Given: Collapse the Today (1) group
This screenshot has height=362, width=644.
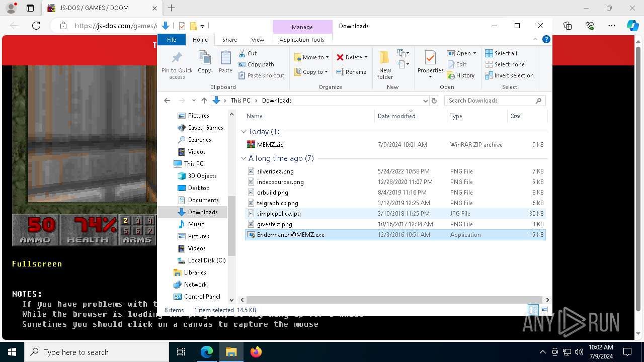Looking at the screenshot, I should point(244,132).
